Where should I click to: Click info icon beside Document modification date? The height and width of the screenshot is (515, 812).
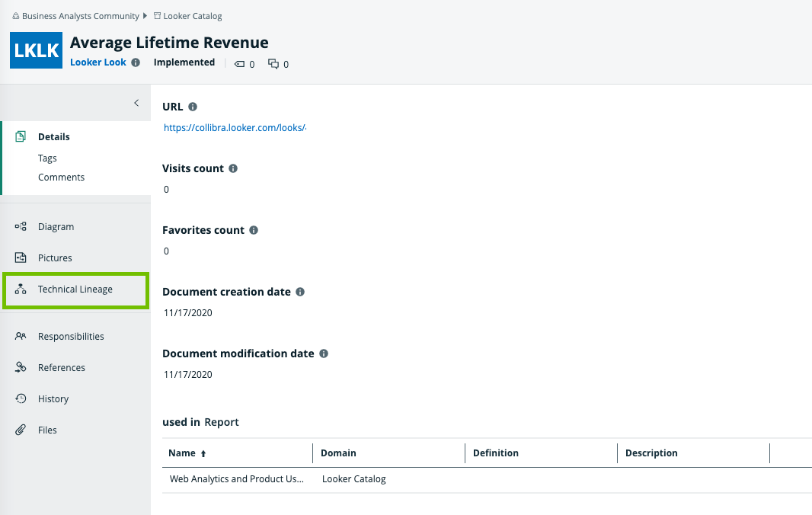(x=324, y=353)
